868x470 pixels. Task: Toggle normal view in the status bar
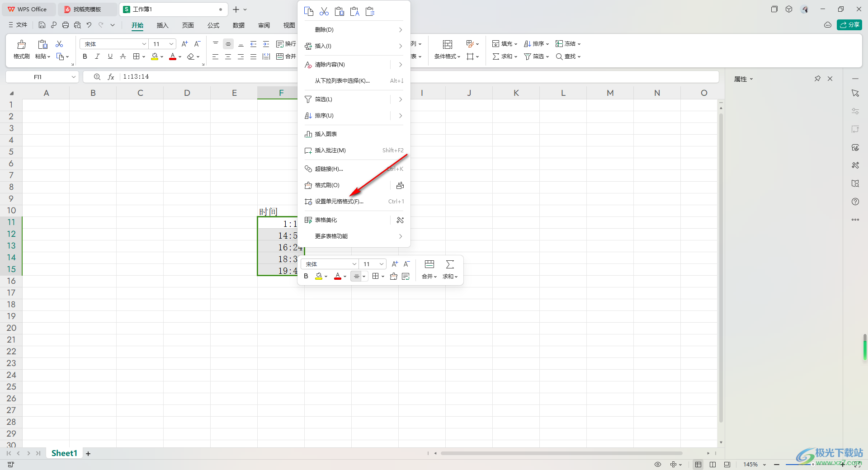tap(698, 465)
